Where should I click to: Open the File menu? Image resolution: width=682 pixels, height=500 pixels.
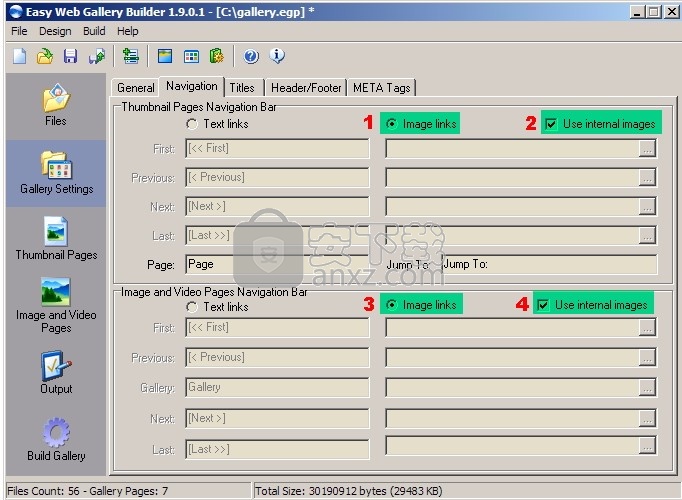[19, 31]
